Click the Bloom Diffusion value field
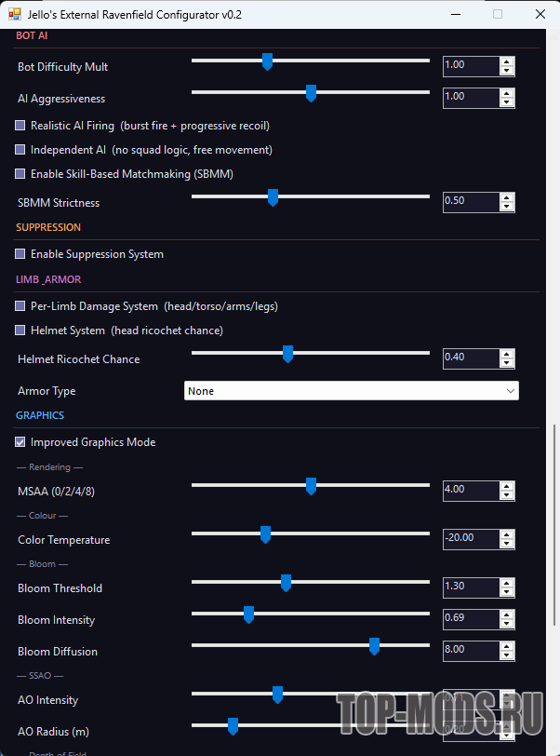The width and height of the screenshot is (560, 756). click(470, 650)
